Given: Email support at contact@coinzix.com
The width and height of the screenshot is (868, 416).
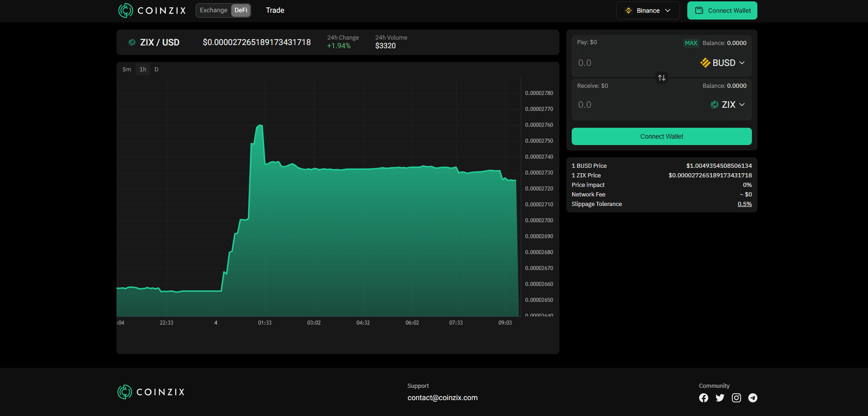Looking at the screenshot, I should [442, 397].
